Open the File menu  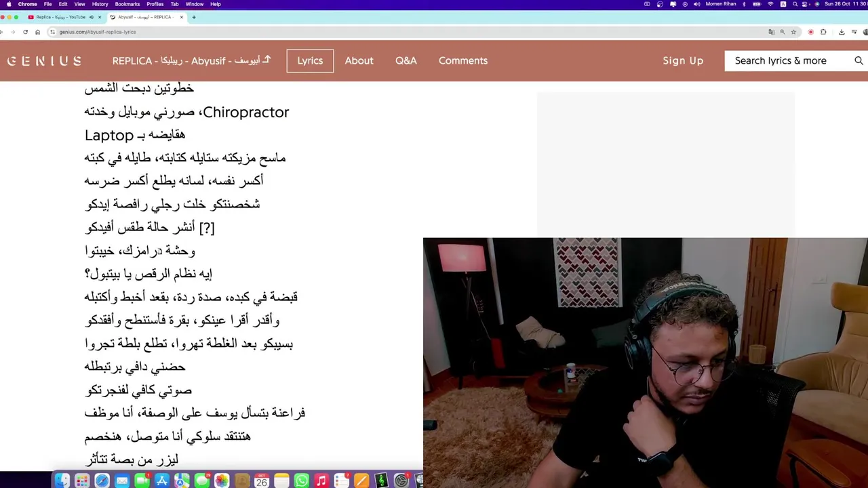(x=47, y=4)
